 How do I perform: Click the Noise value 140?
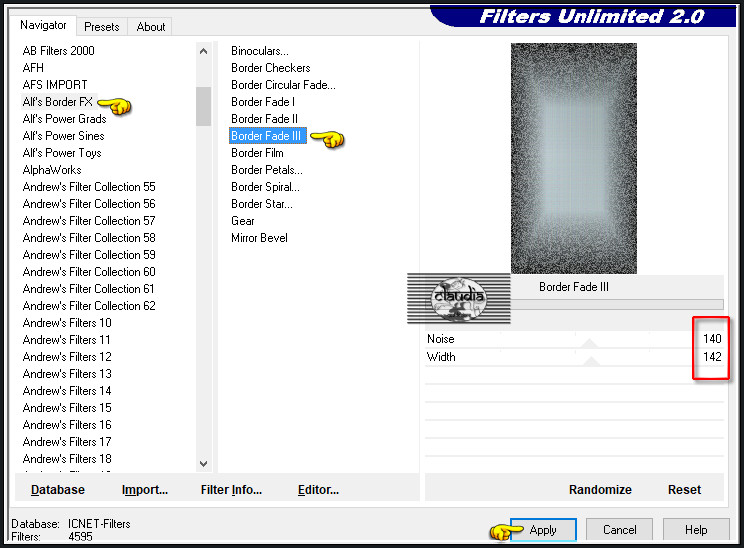point(712,339)
